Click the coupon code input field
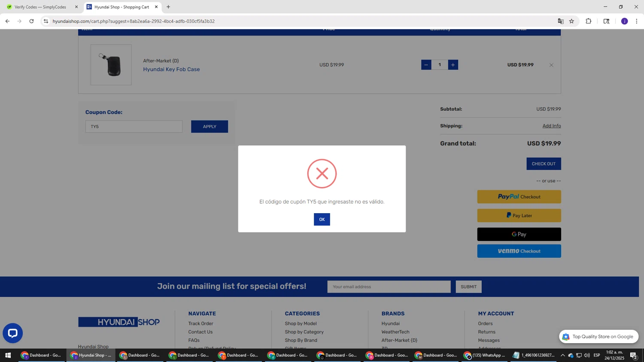644x362 pixels. [134, 127]
